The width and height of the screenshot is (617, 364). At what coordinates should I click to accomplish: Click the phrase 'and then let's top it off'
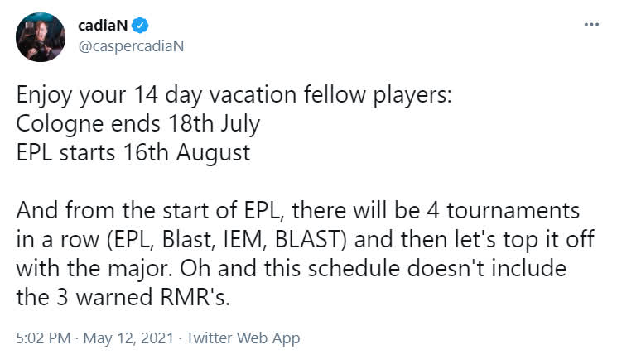click(x=475, y=239)
